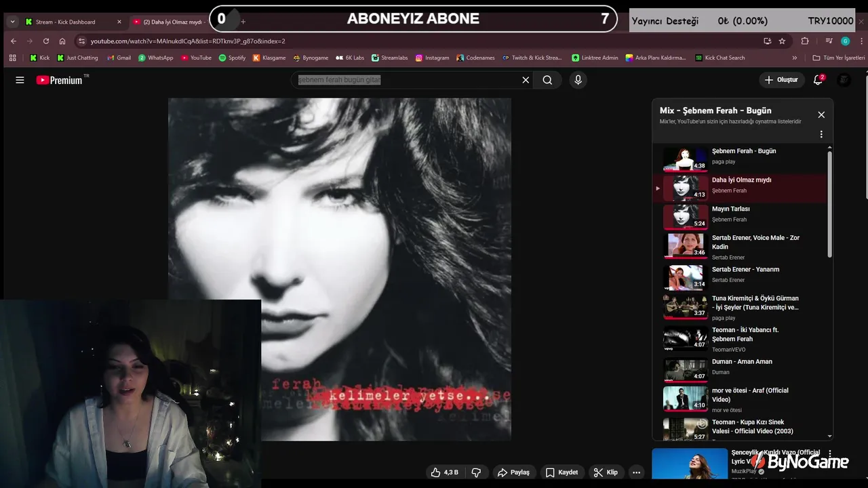Open the Tüm Yer İşaretleri folder
The height and width of the screenshot is (488, 868).
[x=839, y=58]
